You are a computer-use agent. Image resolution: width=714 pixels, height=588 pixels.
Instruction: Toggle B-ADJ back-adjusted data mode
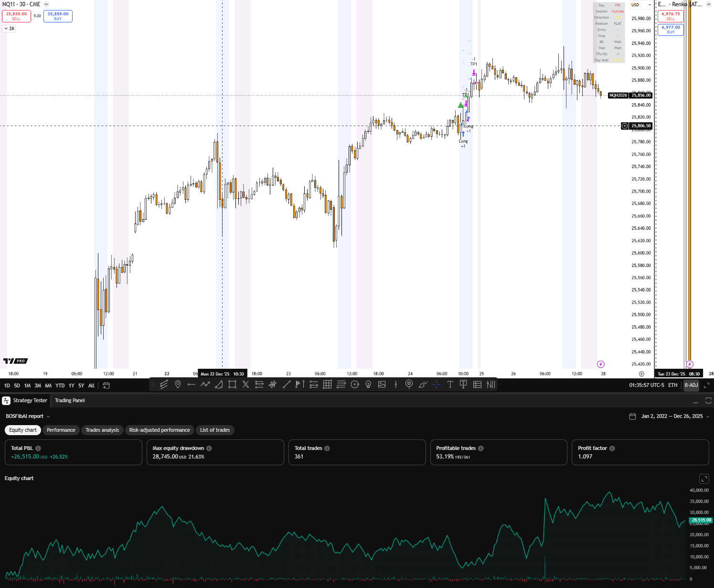[x=691, y=385]
